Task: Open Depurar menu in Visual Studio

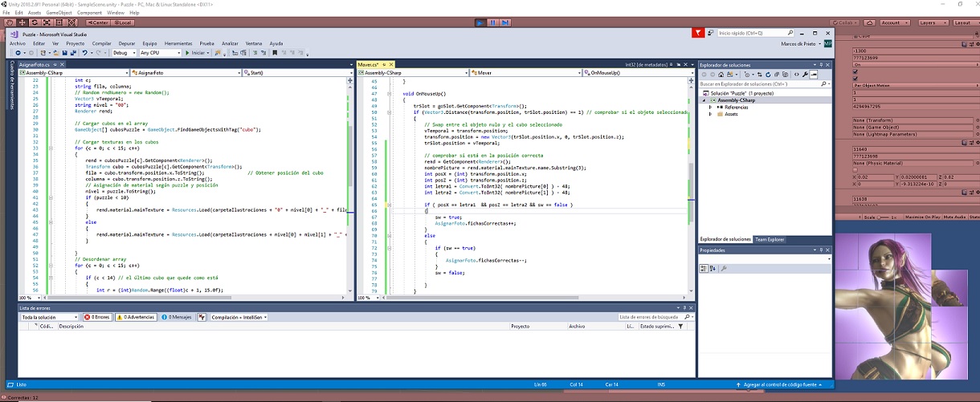Action: (127, 43)
